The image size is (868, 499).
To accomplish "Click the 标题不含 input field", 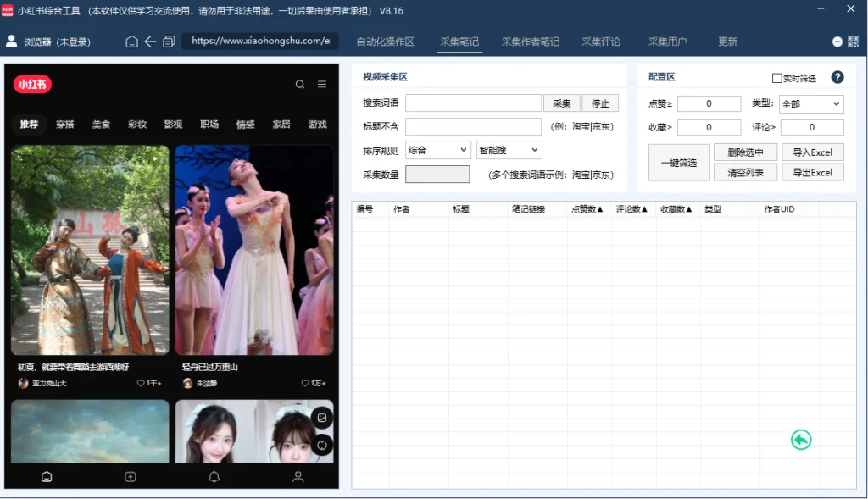I will point(473,127).
